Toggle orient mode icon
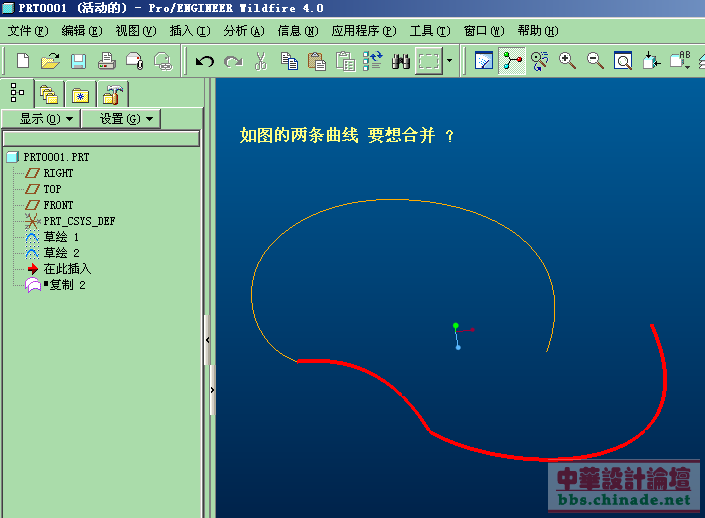Image resolution: width=705 pixels, height=518 pixels. 540,61
